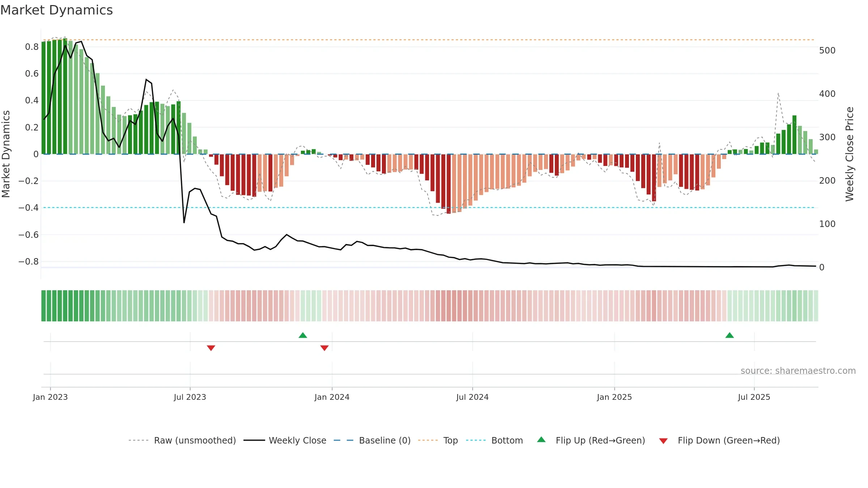Viewport: 868px width, 488px height.
Task: Click the Weekly Close Price axis title
Action: point(850,154)
